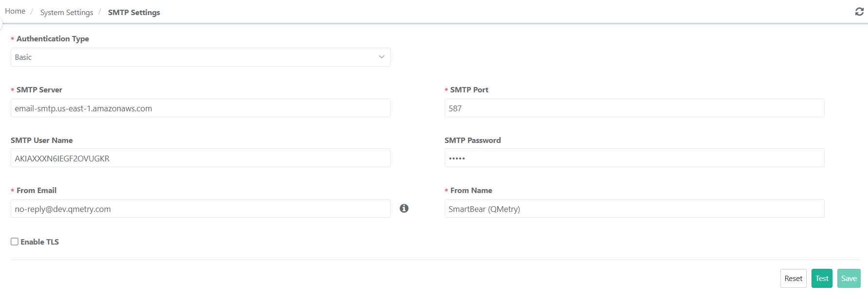Click the refresh icon at top right
Screen dimensions: 868x299
coord(859,12)
